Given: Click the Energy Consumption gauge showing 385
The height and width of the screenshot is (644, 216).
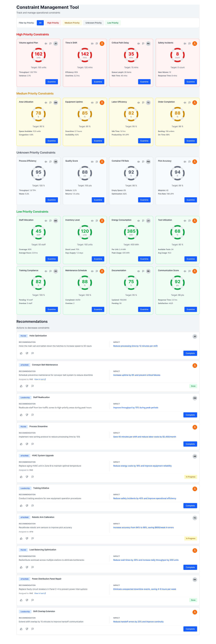Looking at the screenshot, I should click(x=131, y=232).
